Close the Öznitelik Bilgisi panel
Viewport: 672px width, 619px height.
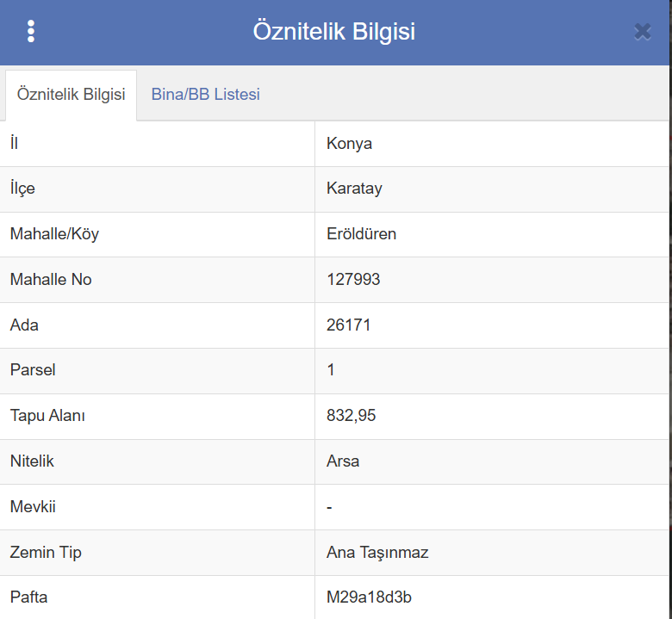(642, 32)
